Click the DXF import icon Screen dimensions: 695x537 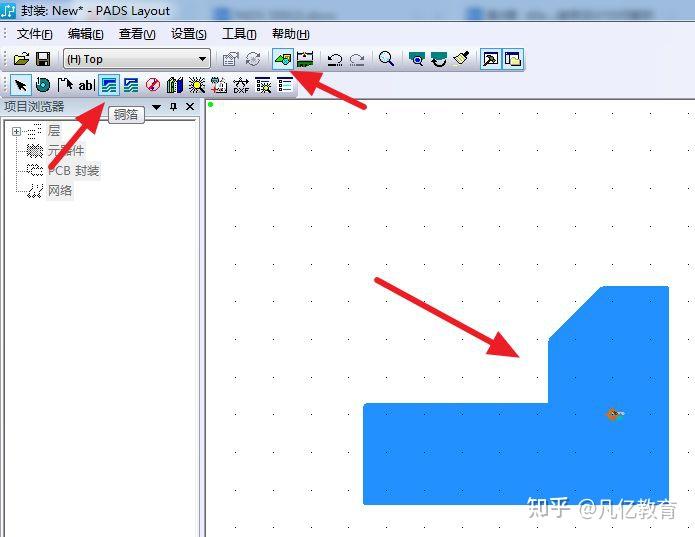[241, 85]
